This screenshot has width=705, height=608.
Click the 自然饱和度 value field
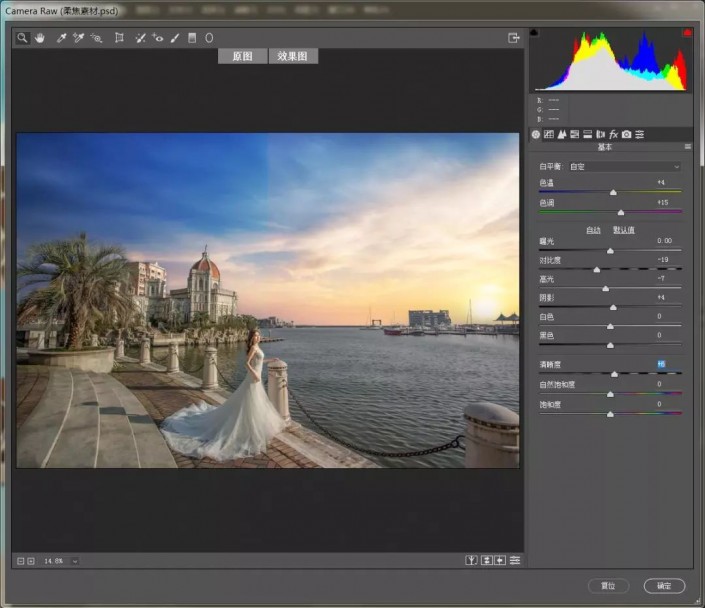[659, 384]
